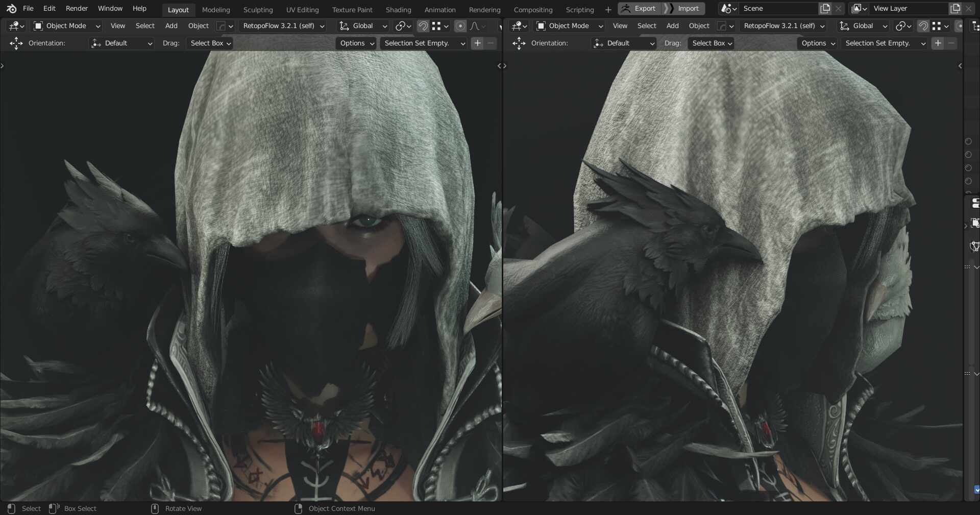The height and width of the screenshot is (515, 980).
Task: Switch to the Texture Paint workspace tab
Action: click(x=352, y=10)
